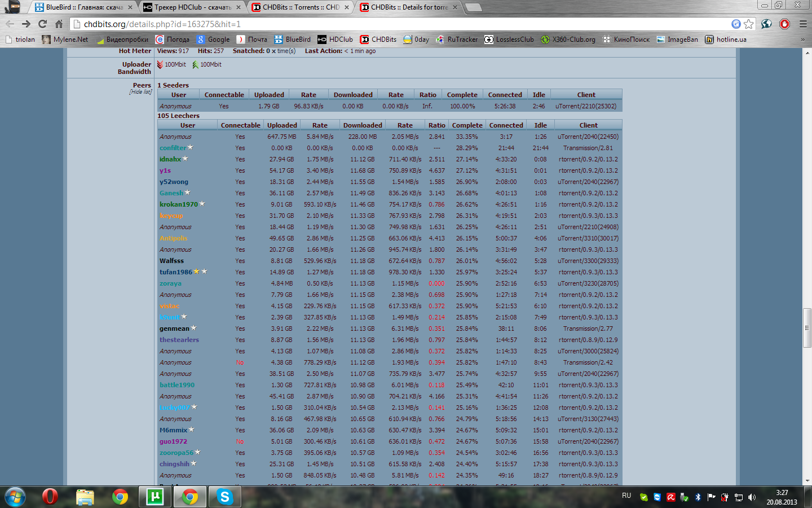Open user confilter profile
The image size is (812, 508).
click(x=173, y=148)
